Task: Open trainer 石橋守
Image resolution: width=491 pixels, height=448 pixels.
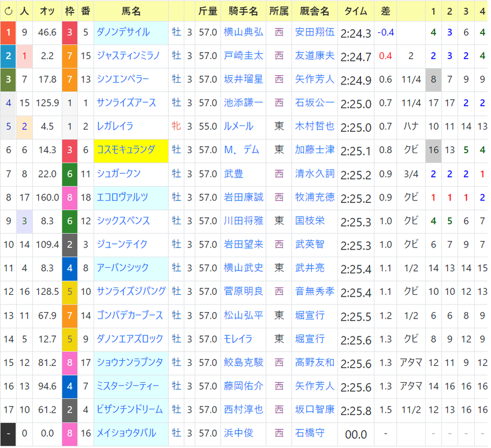Action: pyautogui.click(x=310, y=434)
